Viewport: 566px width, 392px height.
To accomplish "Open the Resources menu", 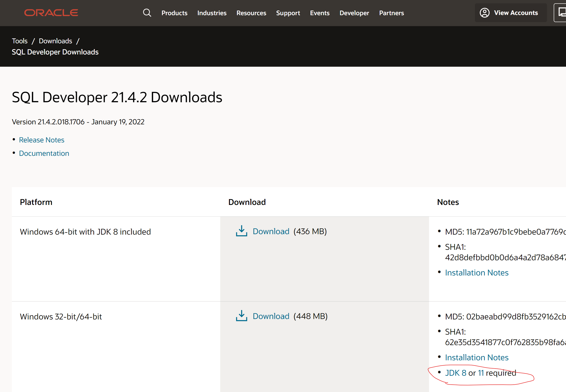I will tap(251, 13).
